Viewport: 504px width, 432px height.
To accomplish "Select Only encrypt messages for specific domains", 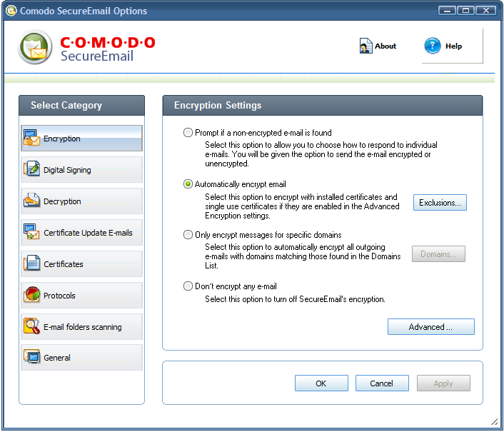I will pyautogui.click(x=188, y=235).
